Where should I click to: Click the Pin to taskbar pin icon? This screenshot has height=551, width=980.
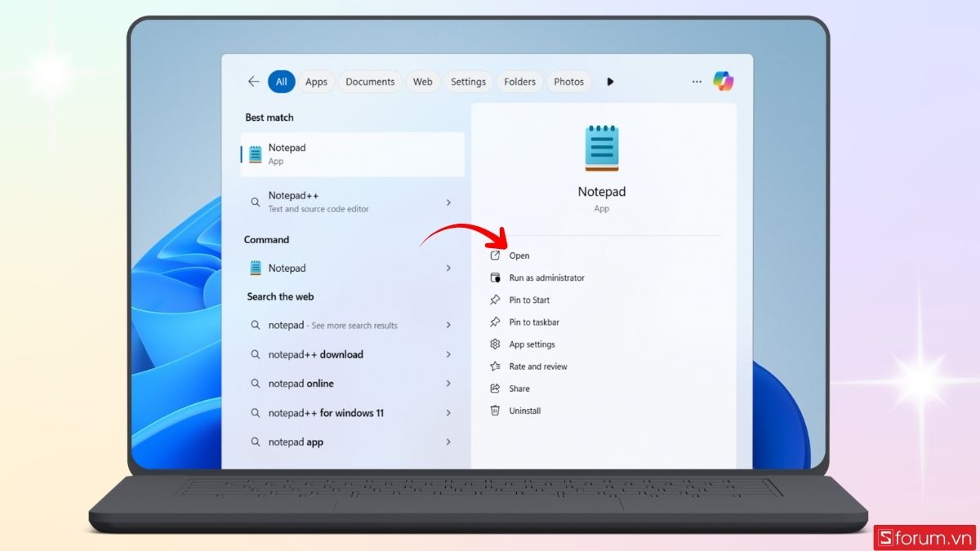[x=495, y=322]
